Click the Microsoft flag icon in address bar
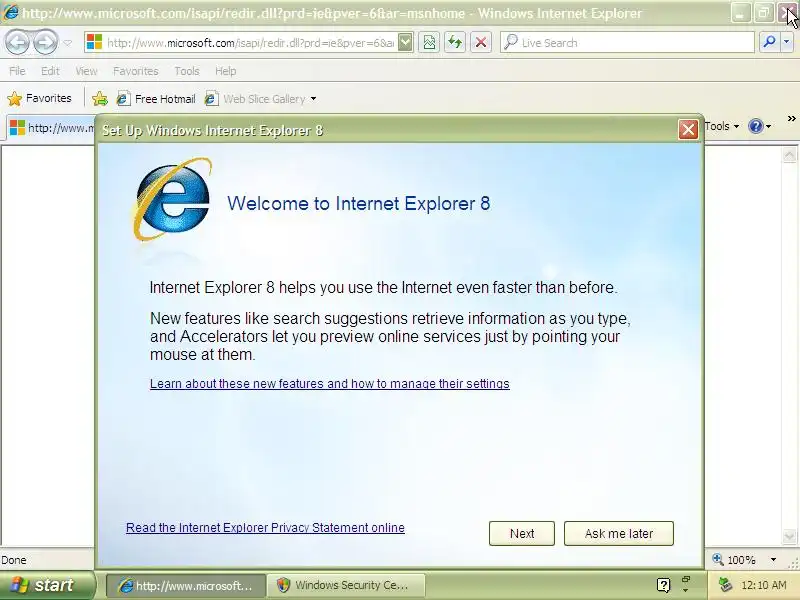 coord(94,42)
